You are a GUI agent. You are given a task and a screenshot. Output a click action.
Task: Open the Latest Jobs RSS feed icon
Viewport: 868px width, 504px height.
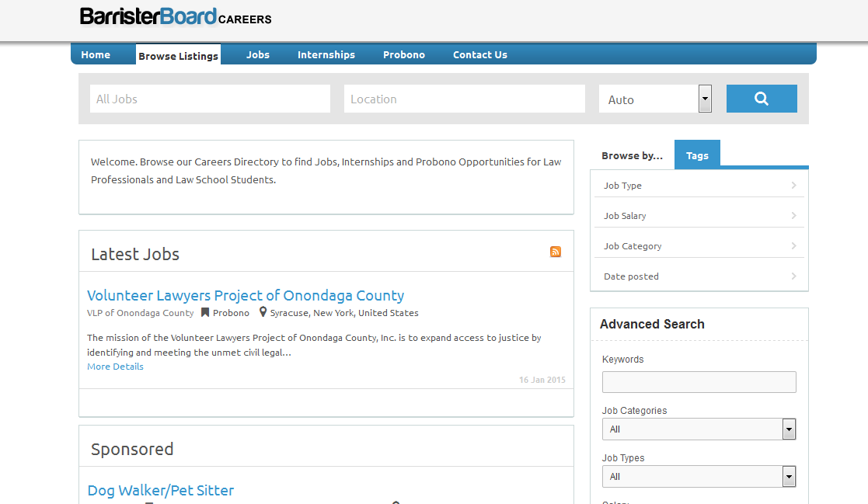(555, 252)
